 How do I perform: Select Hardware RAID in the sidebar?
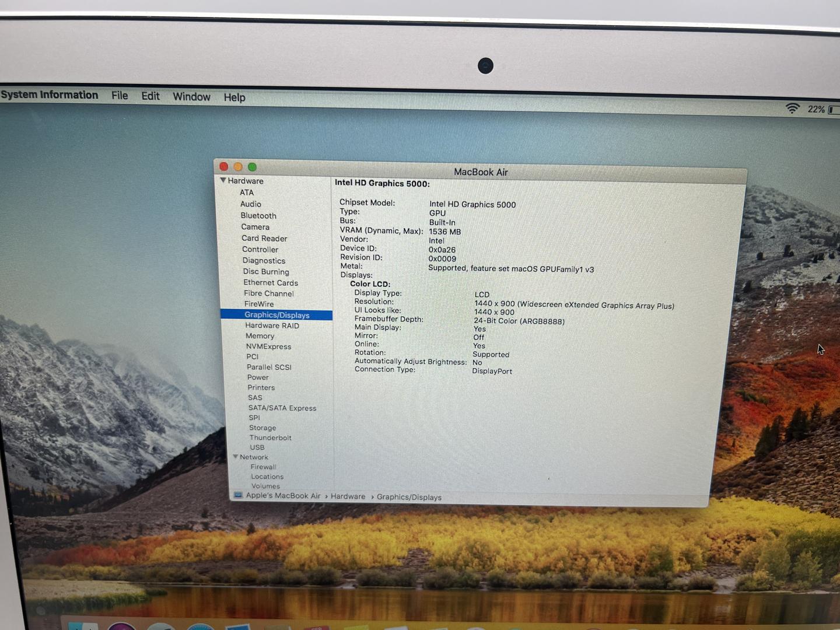point(272,325)
